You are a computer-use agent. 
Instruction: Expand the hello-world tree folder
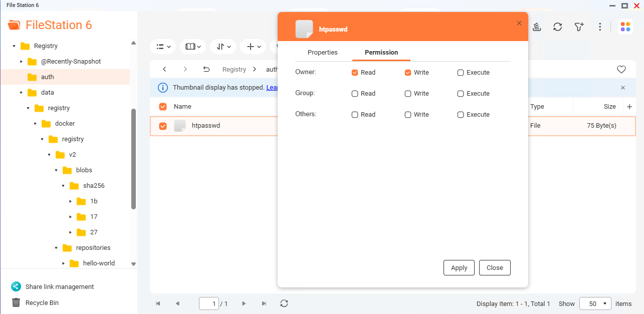[63, 263]
